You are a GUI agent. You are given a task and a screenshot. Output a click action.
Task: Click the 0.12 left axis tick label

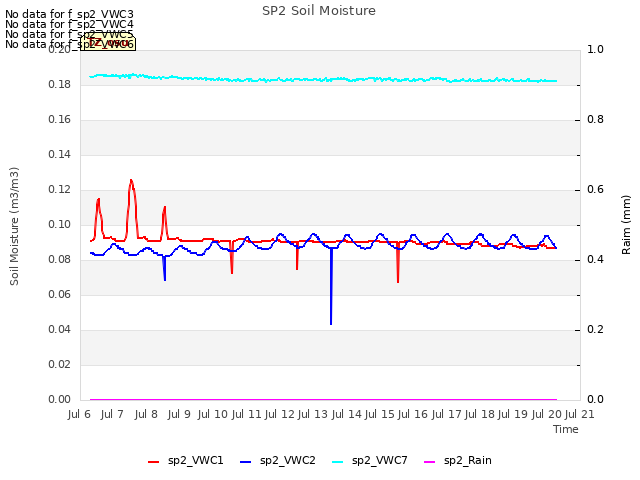click(59, 190)
